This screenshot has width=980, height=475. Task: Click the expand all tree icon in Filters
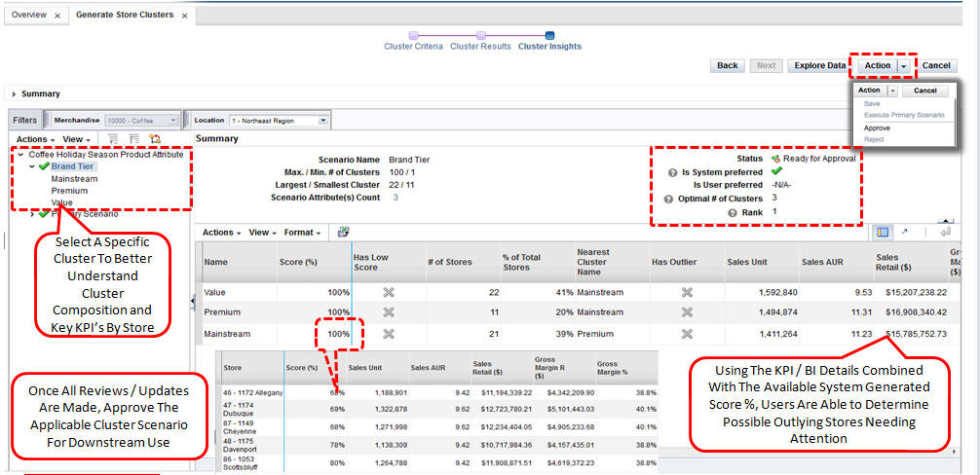tap(113, 139)
